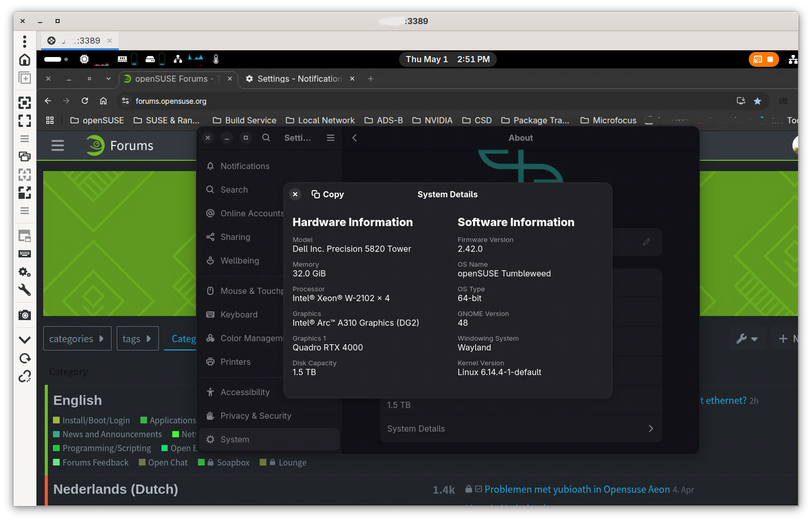Close the System Details dialog
812x521 pixels.
pos(295,194)
